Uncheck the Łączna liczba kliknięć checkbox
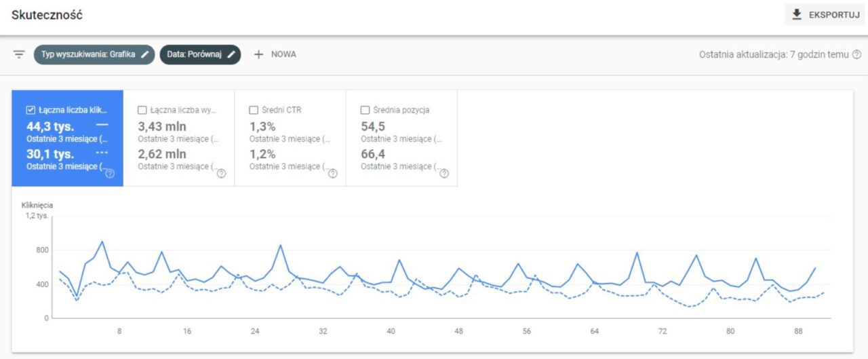The image size is (868, 359). coord(31,110)
